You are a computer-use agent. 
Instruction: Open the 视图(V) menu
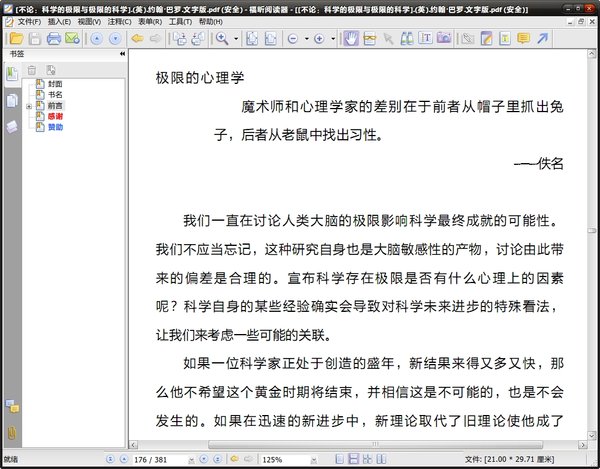pos(89,22)
